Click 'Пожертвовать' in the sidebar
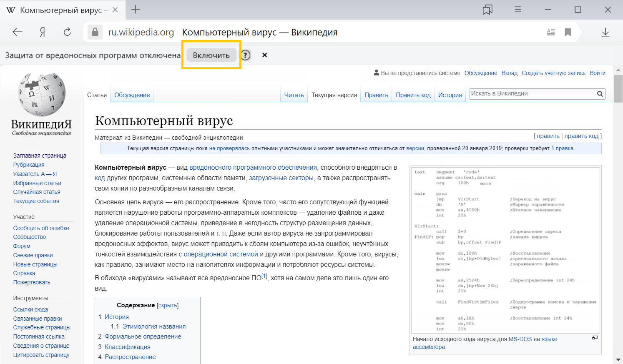The image size is (623, 364). [x=32, y=282]
